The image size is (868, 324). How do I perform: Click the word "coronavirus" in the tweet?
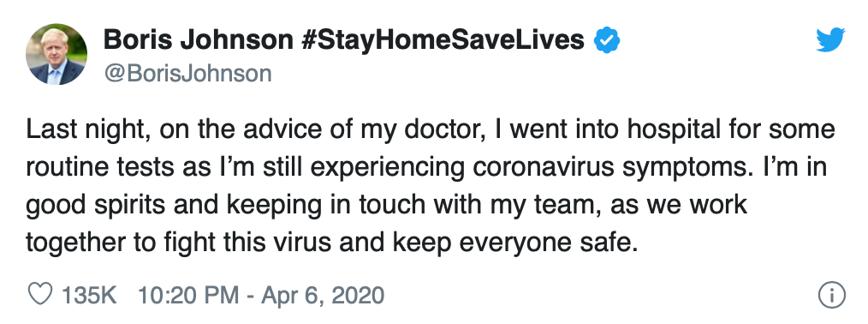coord(541,168)
